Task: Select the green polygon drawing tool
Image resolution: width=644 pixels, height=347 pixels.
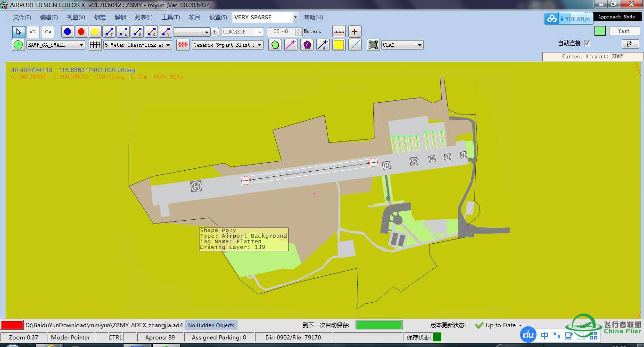Action: click(x=275, y=45)
